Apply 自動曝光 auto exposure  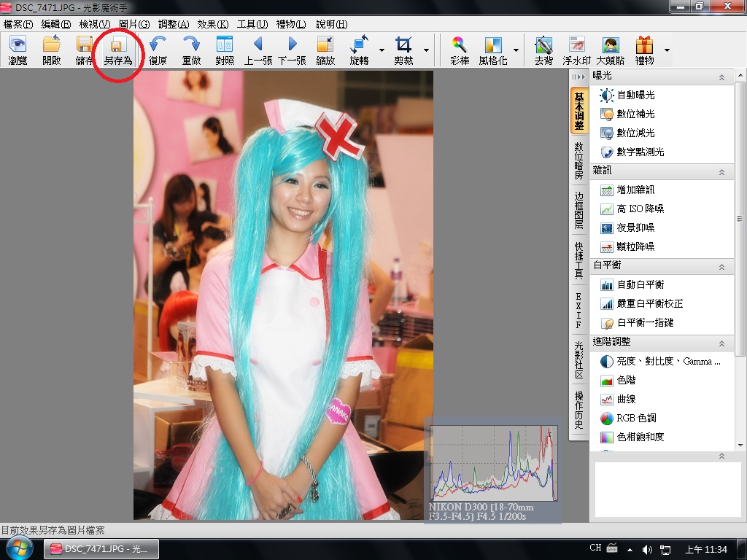[635, 96]
